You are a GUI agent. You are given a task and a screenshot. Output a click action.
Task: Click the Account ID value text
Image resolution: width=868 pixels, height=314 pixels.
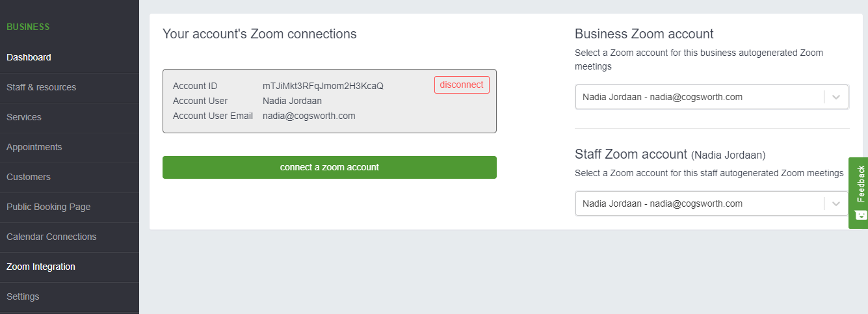point(323,86)
